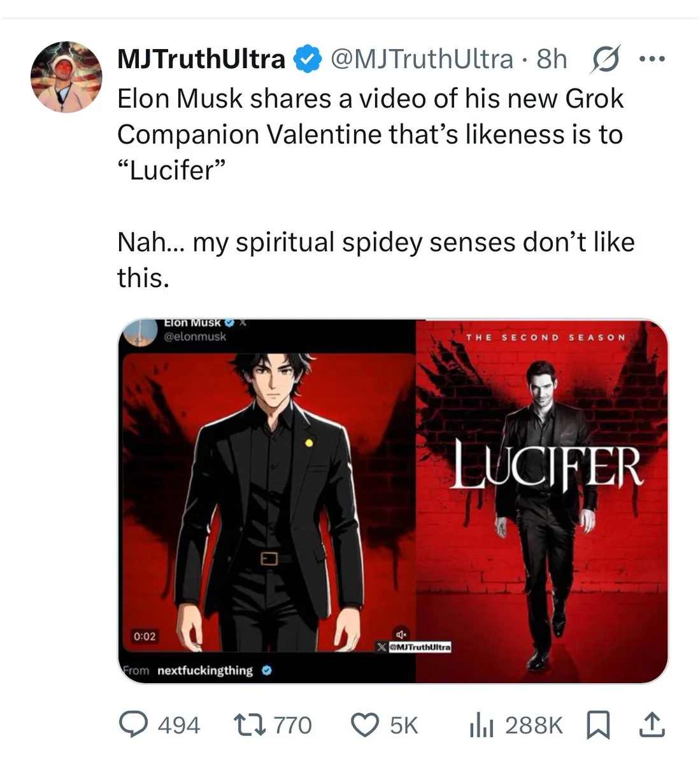Click MJTruthUltra's blue verified badge
The width and height of the screenshot is (700, 764).
(x=306, y=59)
